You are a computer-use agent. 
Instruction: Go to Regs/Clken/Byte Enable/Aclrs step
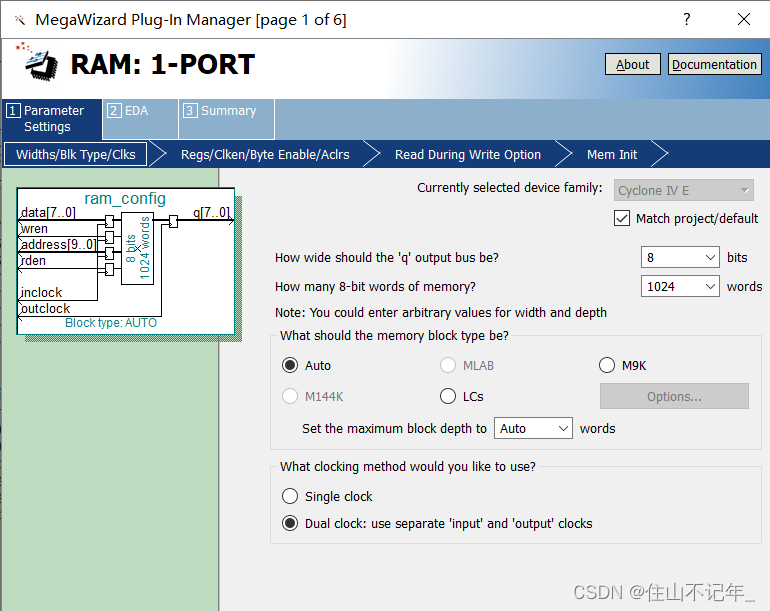click(265, 154)
